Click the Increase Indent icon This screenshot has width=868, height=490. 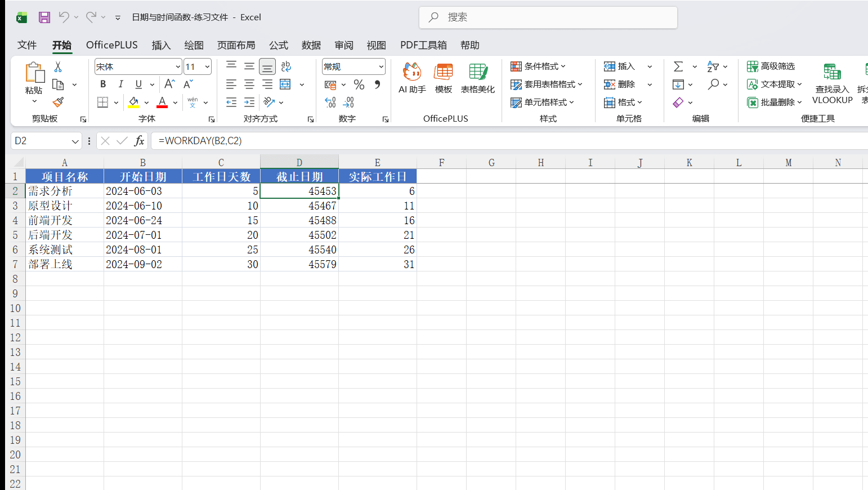(249, 103)
